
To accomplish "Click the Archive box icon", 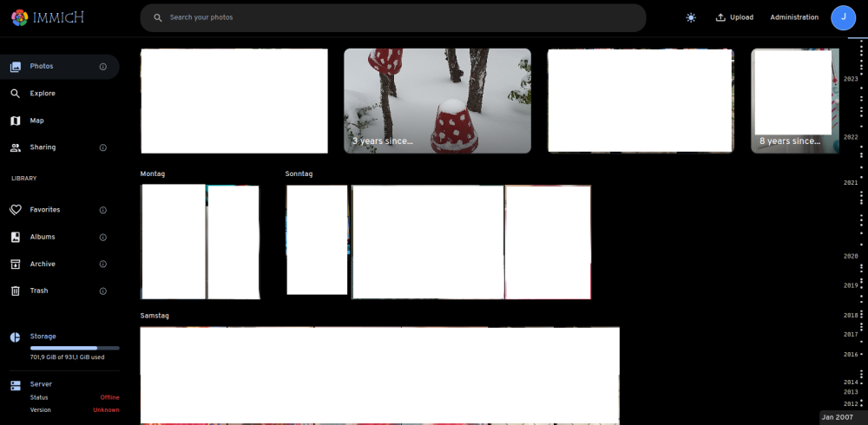I will pos(16,264).
